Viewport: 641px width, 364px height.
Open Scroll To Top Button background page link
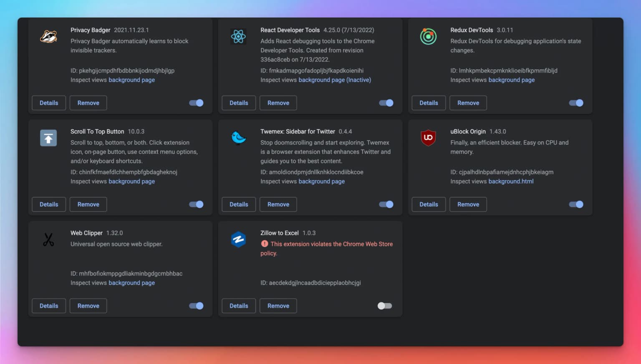131,181
